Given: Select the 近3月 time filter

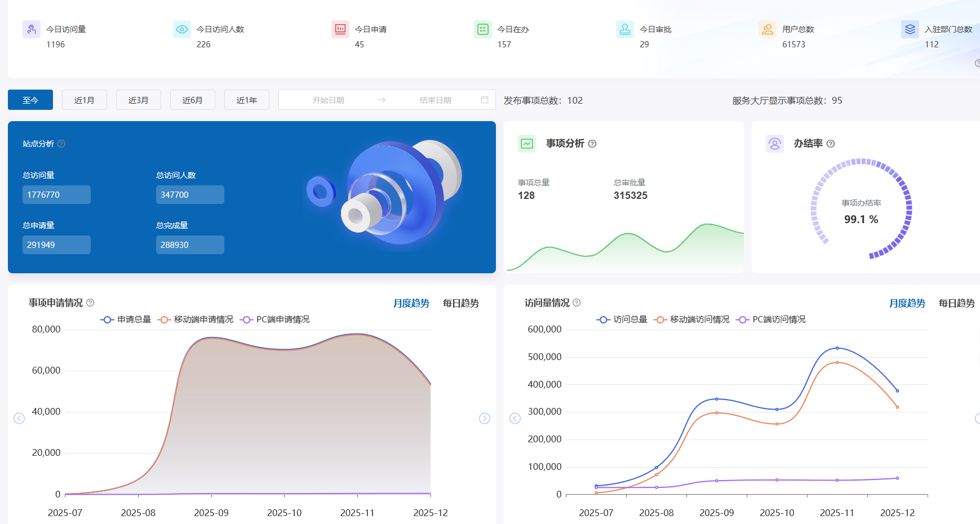Looking at the screenshot, I should coord(139,100).
